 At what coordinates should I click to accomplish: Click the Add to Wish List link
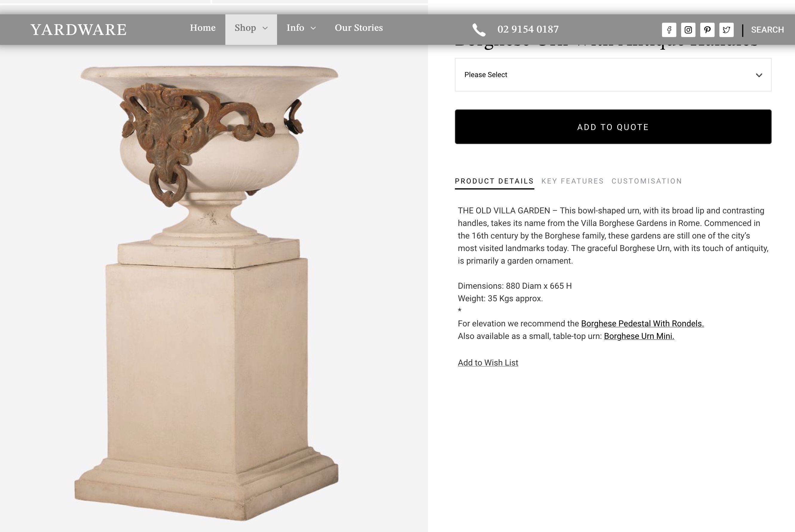point(488,363)
